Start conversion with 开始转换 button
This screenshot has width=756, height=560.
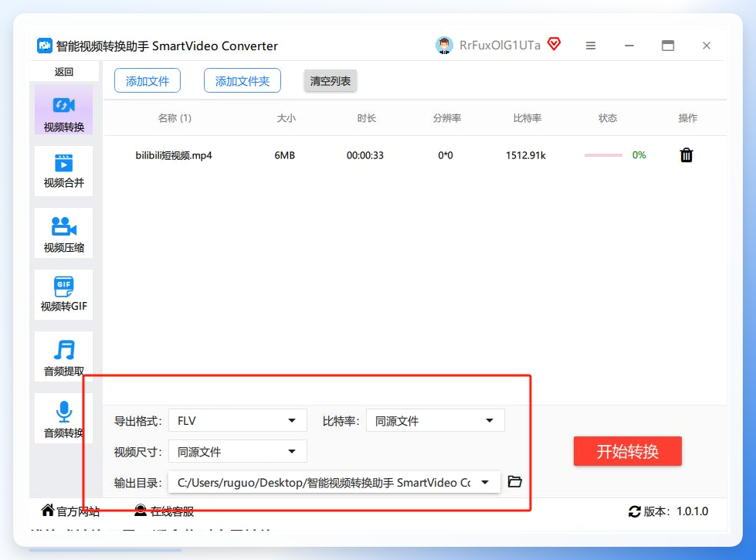pos(627,451)
